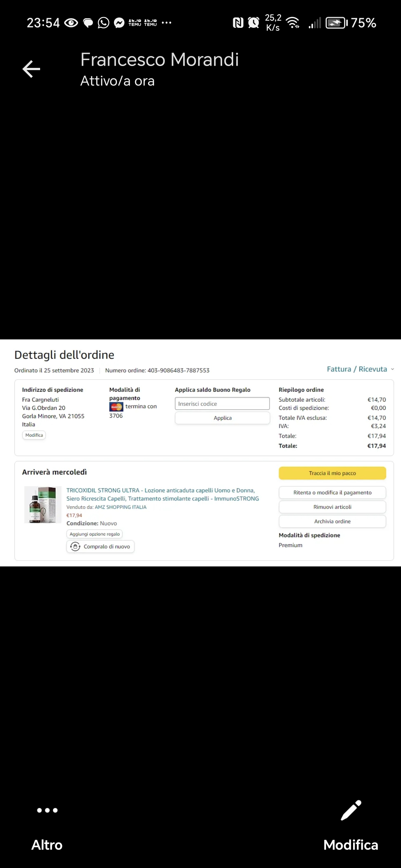The height and width of the screenshot is (868, 401).
Task: Click the Rimuovi articoli button
Action: pos(332,507)
